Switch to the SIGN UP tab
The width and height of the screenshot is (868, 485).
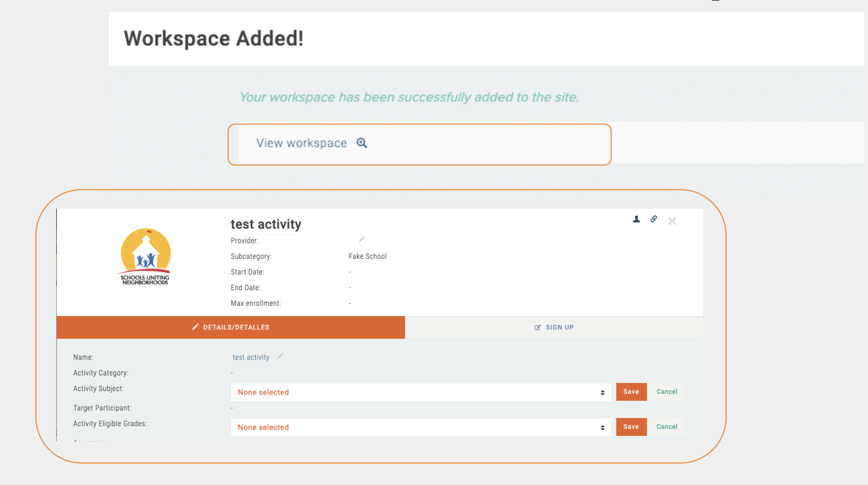coord(554,327)
